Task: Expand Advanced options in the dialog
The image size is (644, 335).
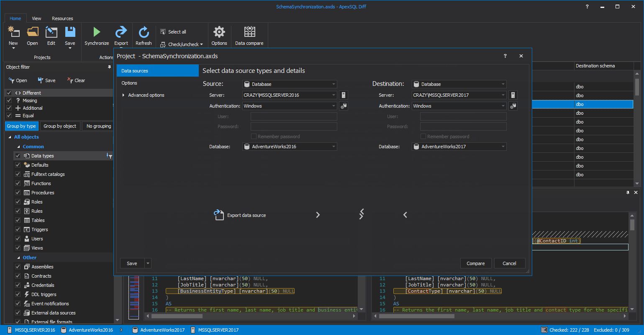Action: [x=123, y=95]
